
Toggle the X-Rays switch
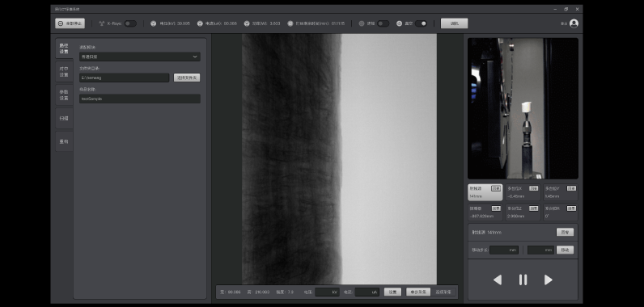pos(130,23)
